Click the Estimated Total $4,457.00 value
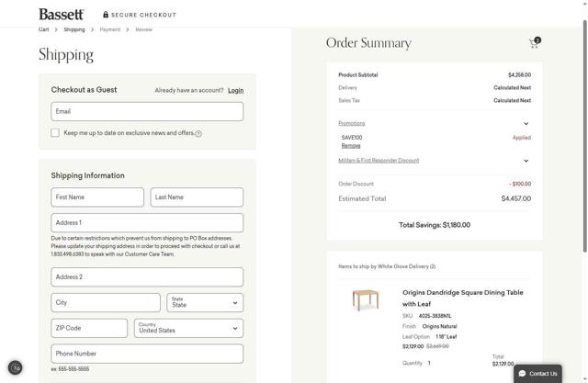588x383 pixels. point(516,198)
